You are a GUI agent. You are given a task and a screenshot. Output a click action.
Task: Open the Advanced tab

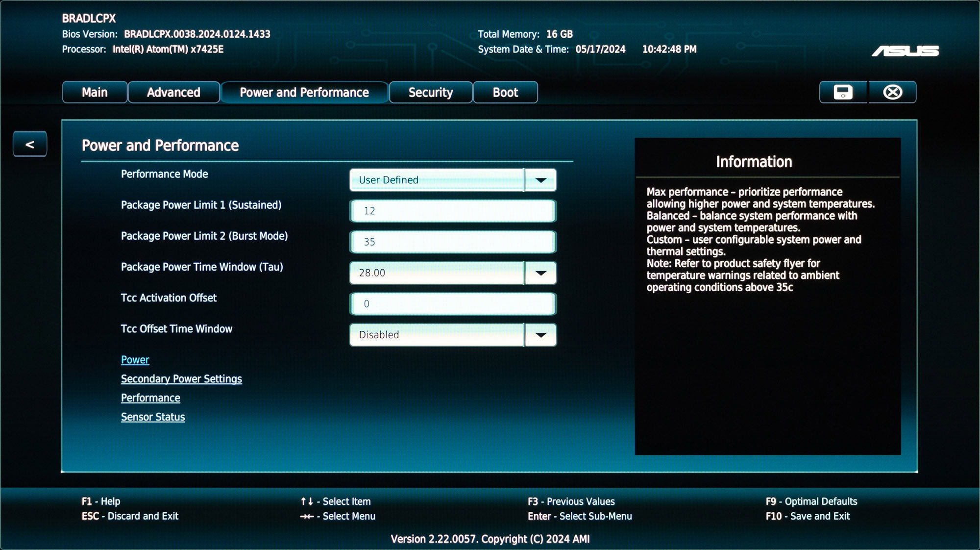click(172, 92)
